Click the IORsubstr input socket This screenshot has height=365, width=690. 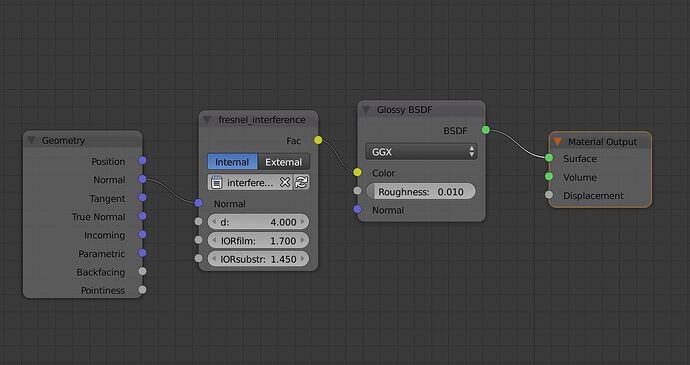(x=198, y=258)
